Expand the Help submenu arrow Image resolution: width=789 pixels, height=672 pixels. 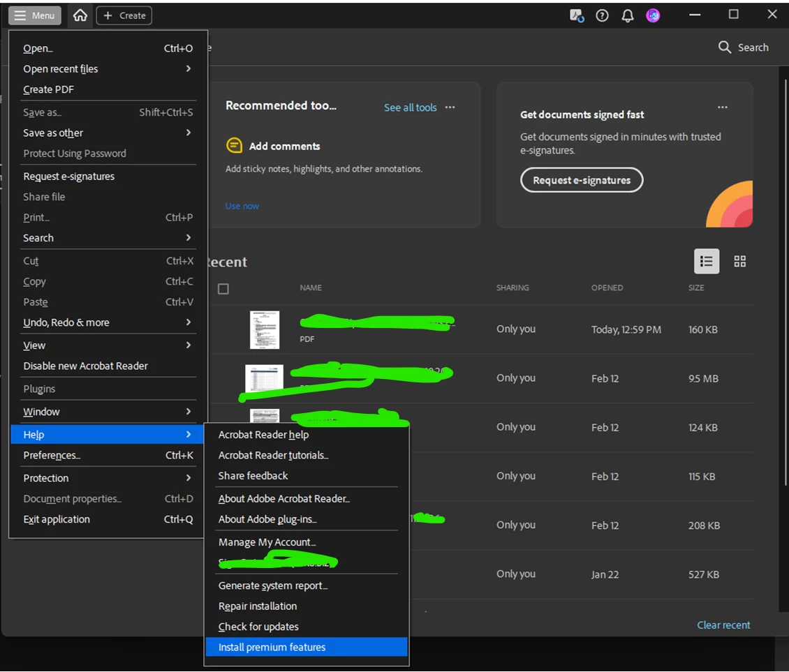189,434
